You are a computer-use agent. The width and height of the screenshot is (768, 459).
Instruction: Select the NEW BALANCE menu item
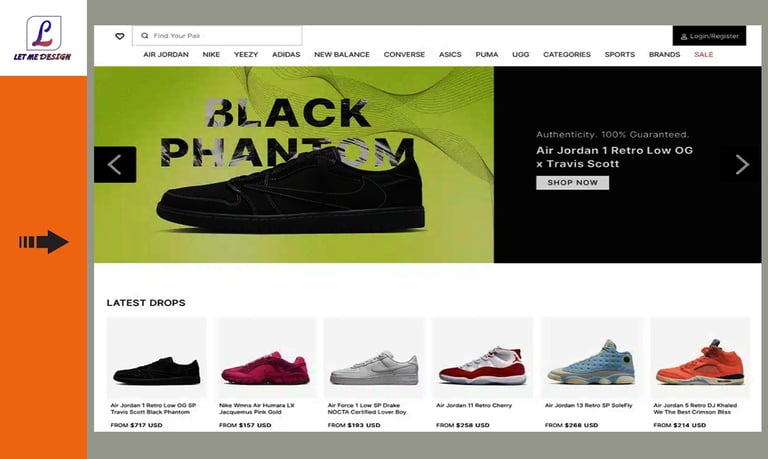[x=342, y=54]
